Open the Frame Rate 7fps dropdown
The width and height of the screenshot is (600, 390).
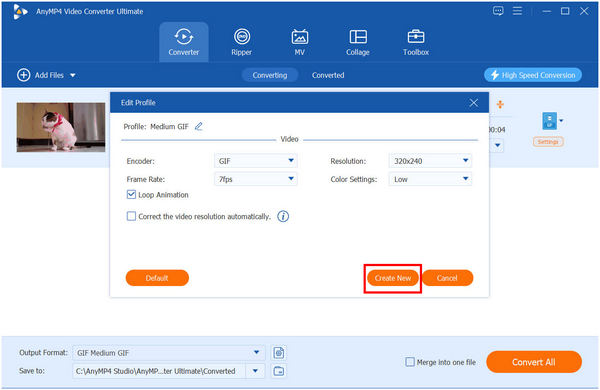(256, 179)
